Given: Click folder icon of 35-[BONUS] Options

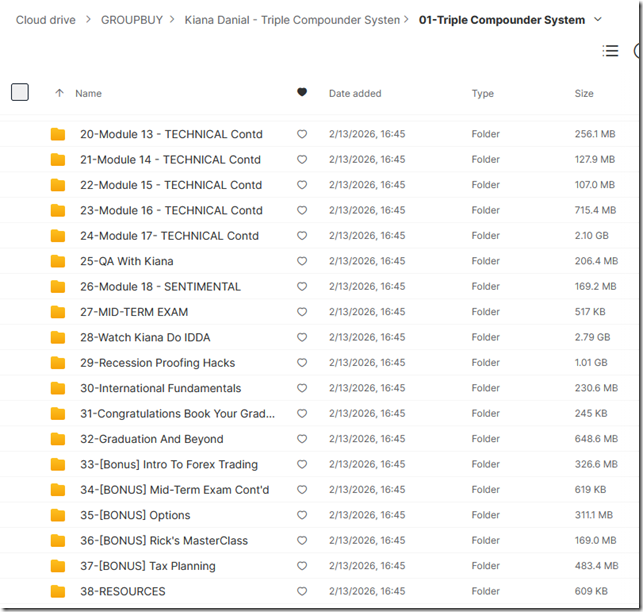Looking at the screenshot, I should [x=58, y=515].
